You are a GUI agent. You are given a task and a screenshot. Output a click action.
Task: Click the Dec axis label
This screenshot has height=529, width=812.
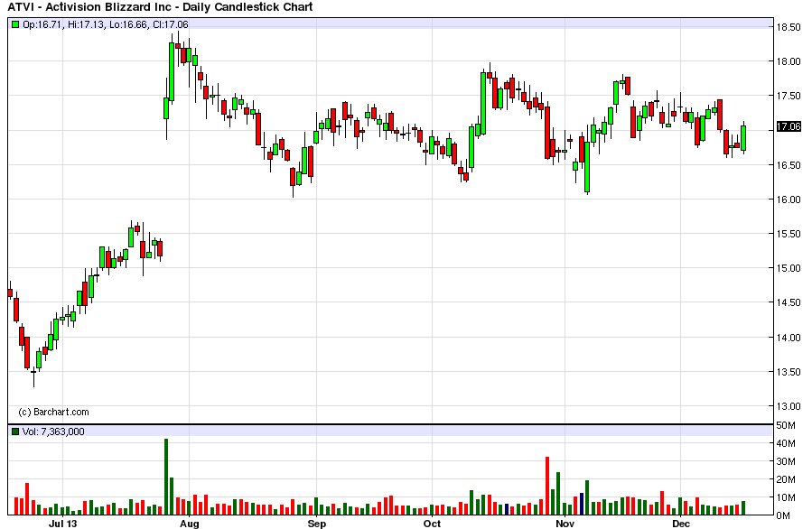click(x=681, y=524)
